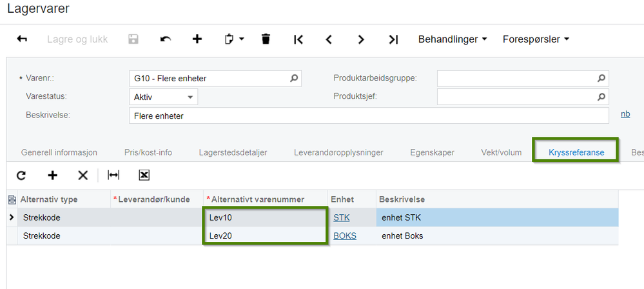Open the clipboard copy-paste dropdown
The width and height of the screenshot is (644, 289).
[x=235, y=39]
